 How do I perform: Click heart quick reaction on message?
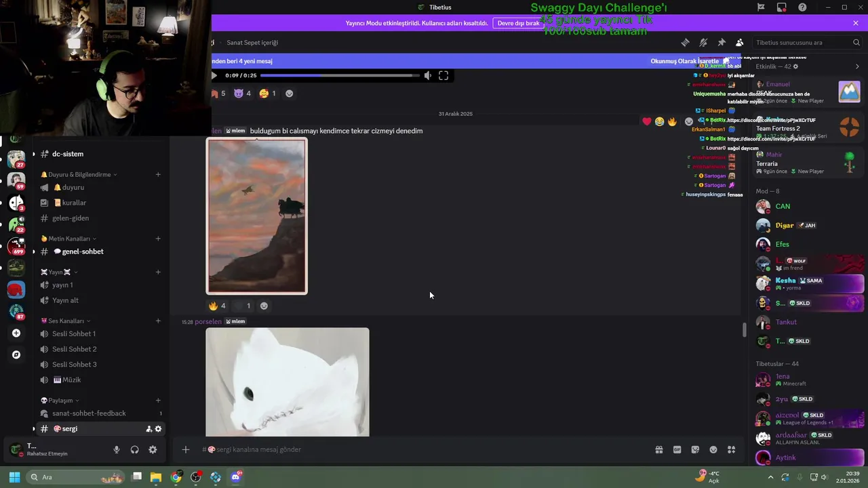click(x=647, y=121)
